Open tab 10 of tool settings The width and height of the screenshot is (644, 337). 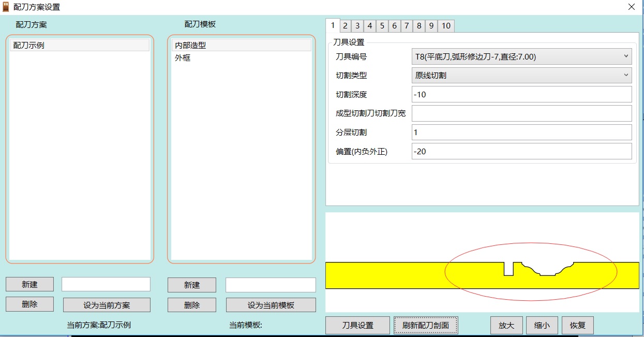pos(446,26)
